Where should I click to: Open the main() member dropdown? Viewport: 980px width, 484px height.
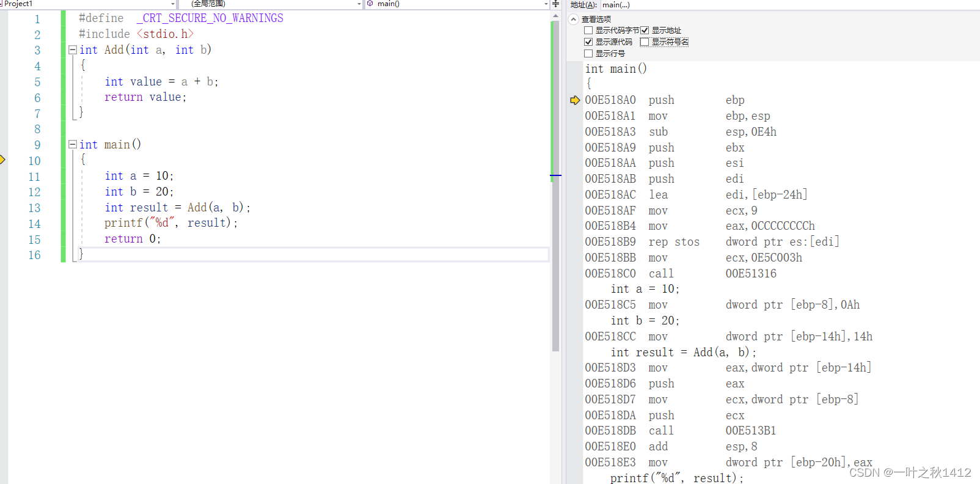point(546,4)
